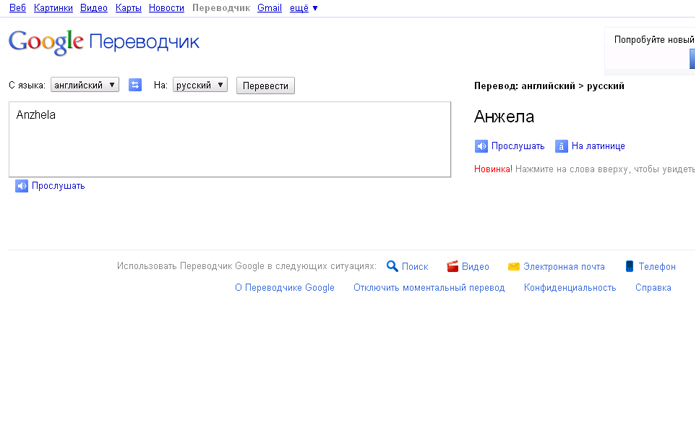The image size is (695, 431).
Task: Click speaker icon under the source text box
Action: coord(21,186)
